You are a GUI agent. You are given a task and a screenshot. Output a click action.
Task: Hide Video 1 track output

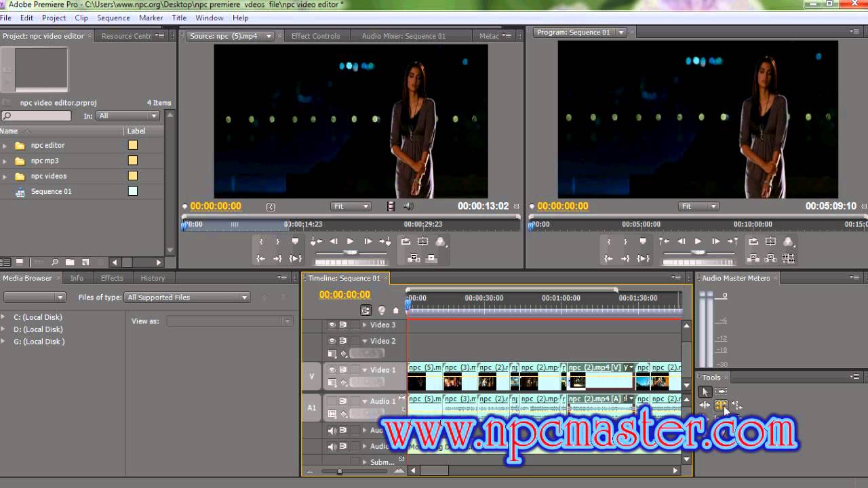(332, 370)
